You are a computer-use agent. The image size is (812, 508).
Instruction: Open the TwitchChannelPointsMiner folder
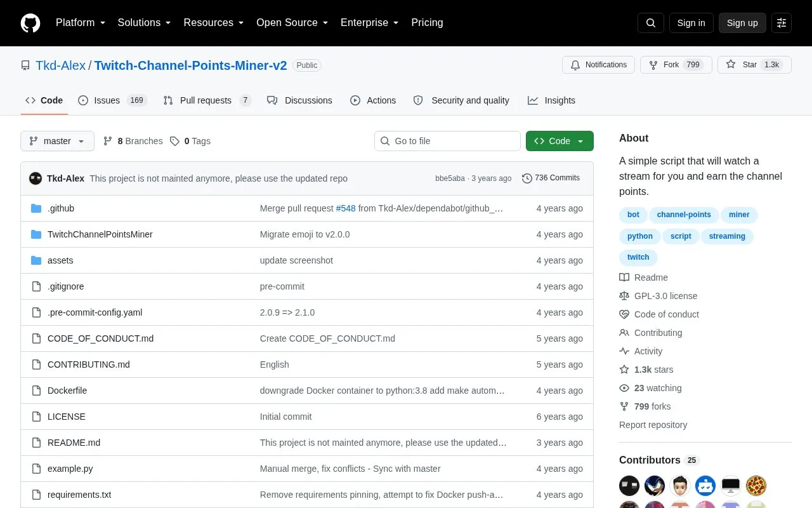pyautogui.click(x=100, y=234)
